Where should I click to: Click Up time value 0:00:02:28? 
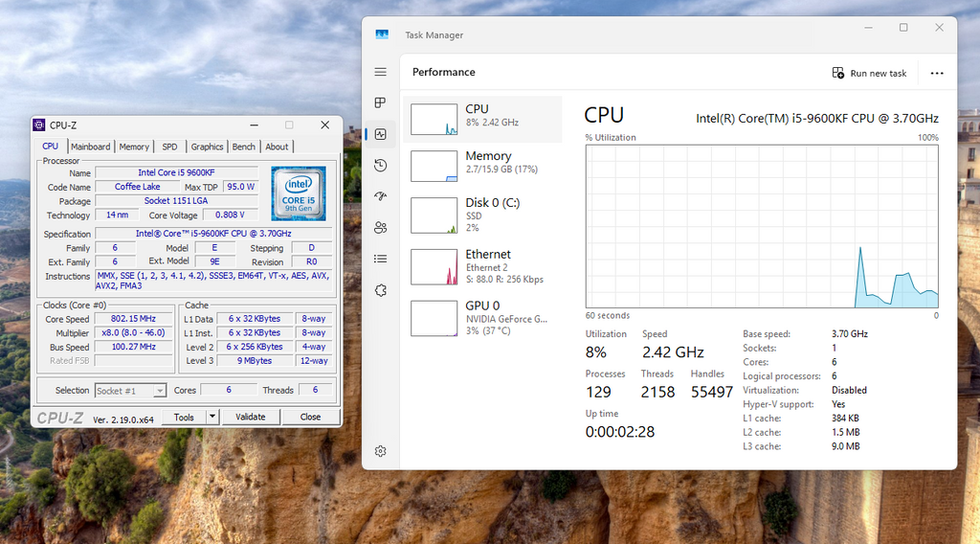click(619, 431)
